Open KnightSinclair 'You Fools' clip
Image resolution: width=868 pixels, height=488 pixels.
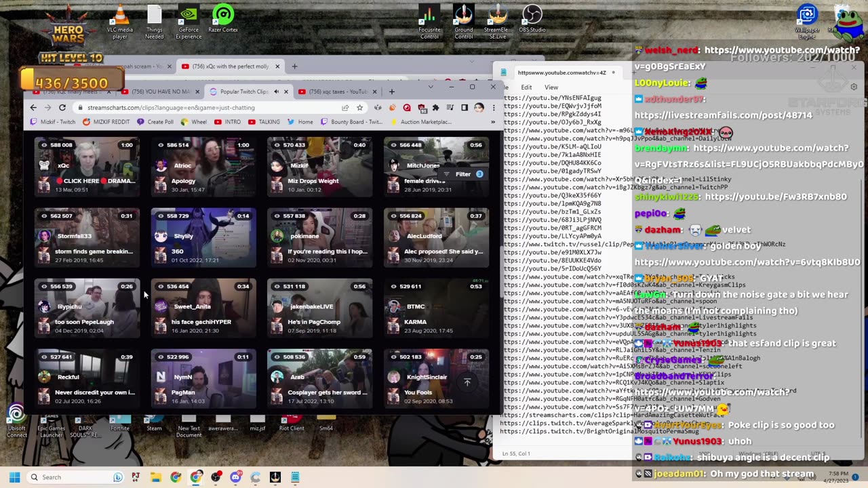436,378
